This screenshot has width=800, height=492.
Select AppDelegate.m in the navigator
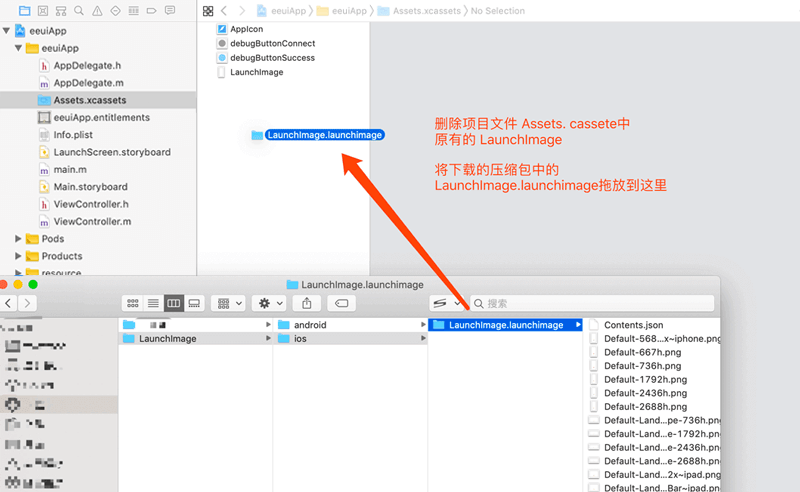pyautogui.click(x=88, y=83)
